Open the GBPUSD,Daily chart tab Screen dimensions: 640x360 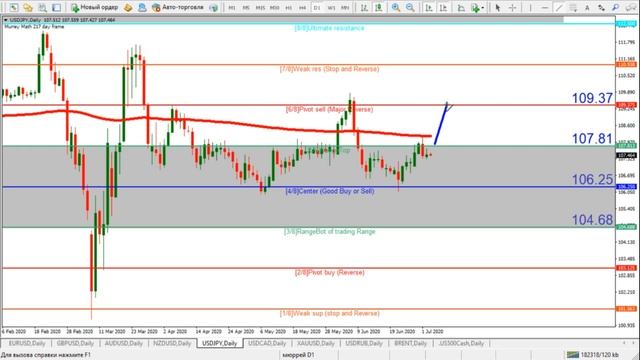(x=75, y=343)
